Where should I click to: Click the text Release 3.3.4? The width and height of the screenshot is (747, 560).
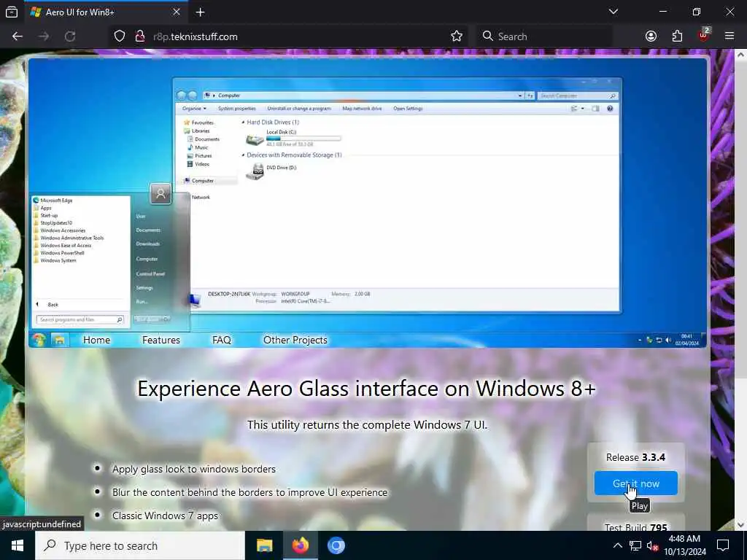(635, 457)
